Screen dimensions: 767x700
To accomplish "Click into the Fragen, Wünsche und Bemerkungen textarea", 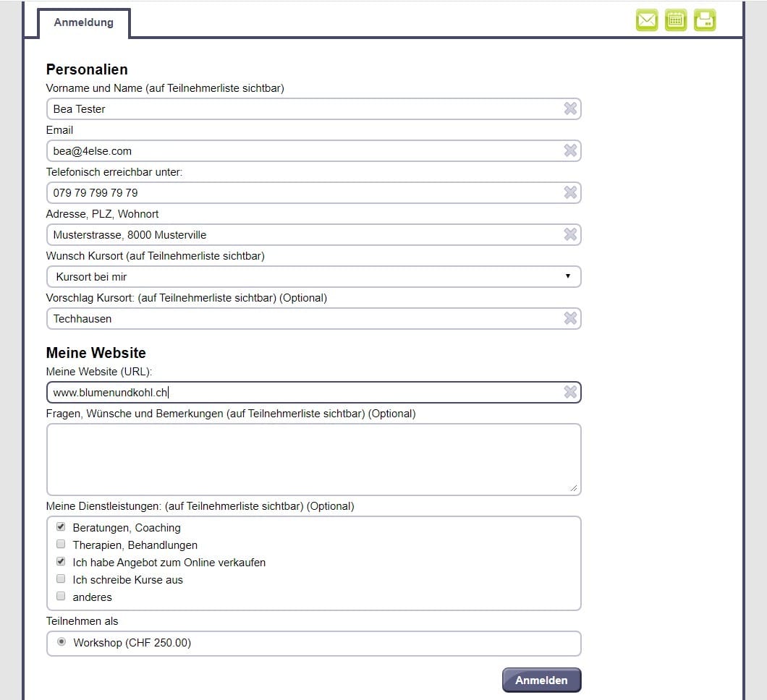I will (313, 459).
